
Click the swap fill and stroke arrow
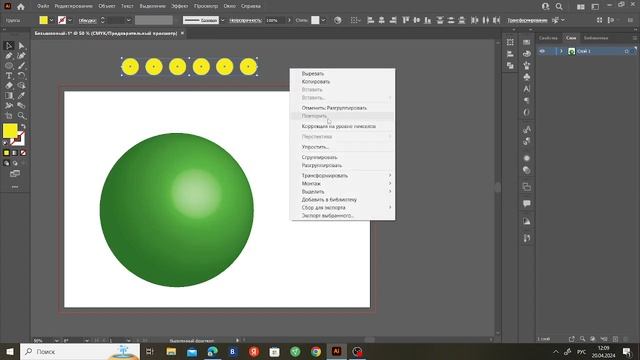(x=23, y=127)
